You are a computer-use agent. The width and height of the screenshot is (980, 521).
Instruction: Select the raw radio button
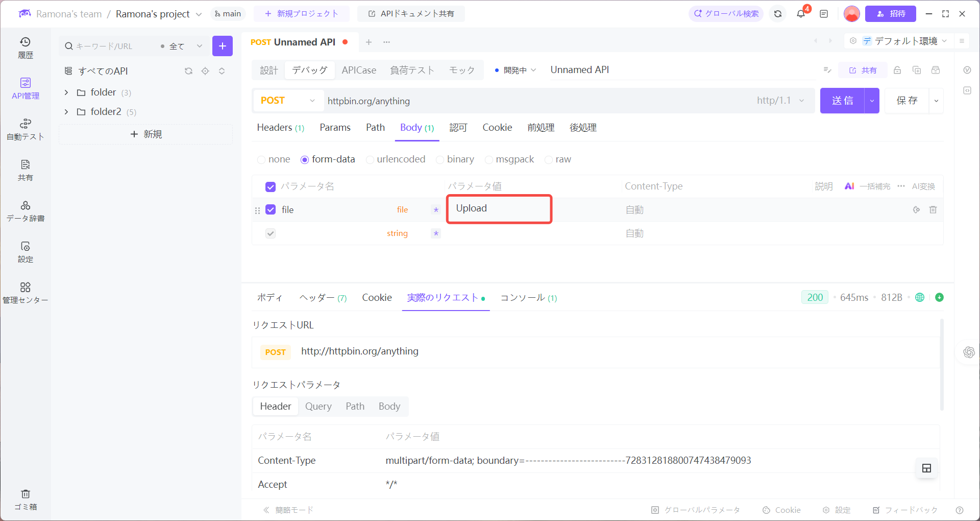pyautogui.click(x=549, y=160)
